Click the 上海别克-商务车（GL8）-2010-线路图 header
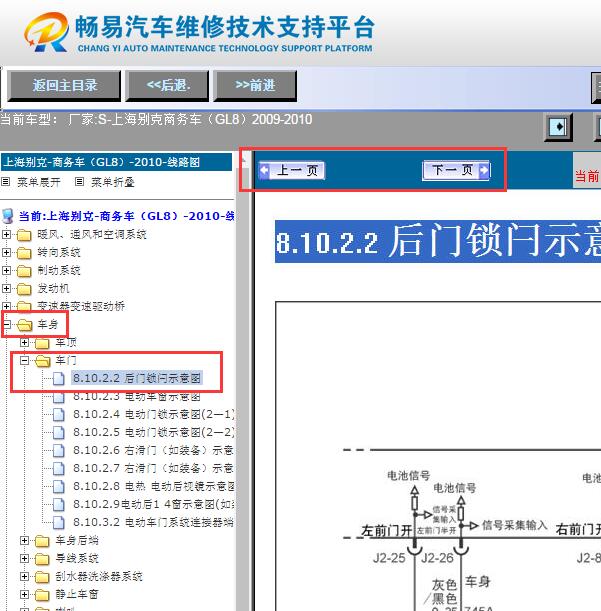601x611 pixels. [x=116, y=162]
